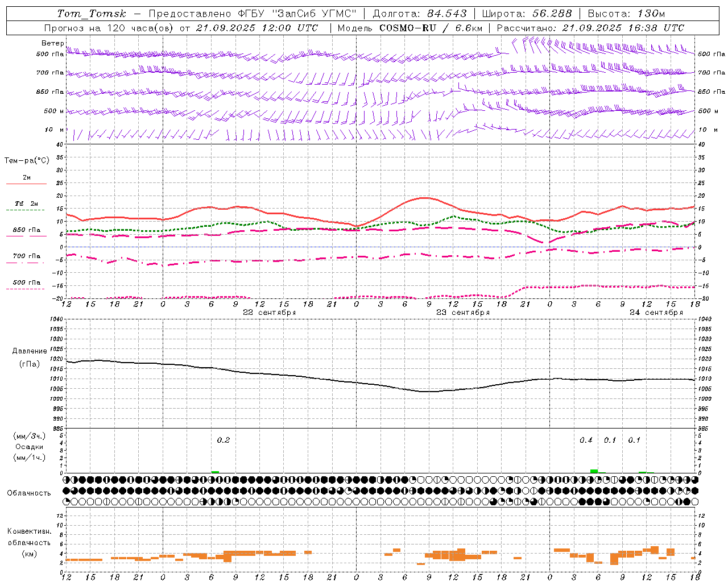This screenshot has width=728, height=582.
Task: Click the (км) convective cloud units label
Action: [30, 554]
